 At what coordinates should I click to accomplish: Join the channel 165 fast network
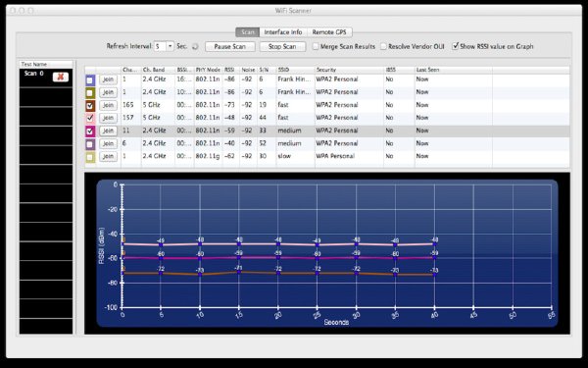point(108,105)
